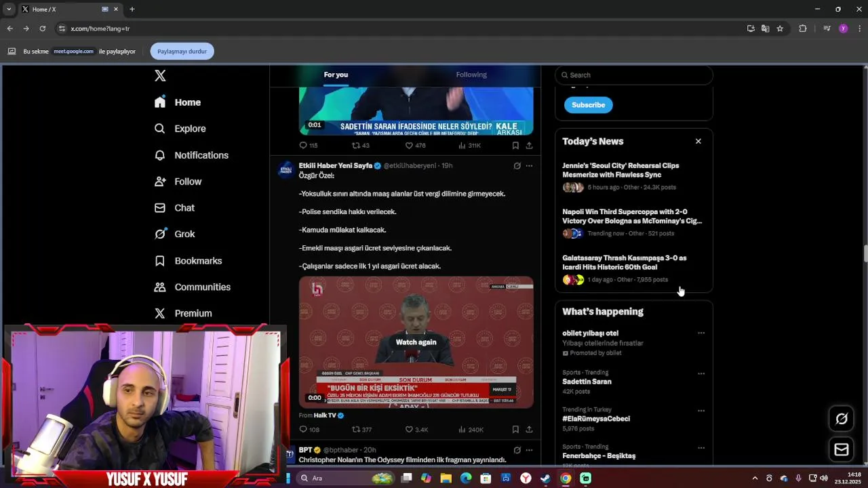Open the Sadettin Saran video thumbnail
The height and width of the screenshot is (488, 868).
pos(416,111)
